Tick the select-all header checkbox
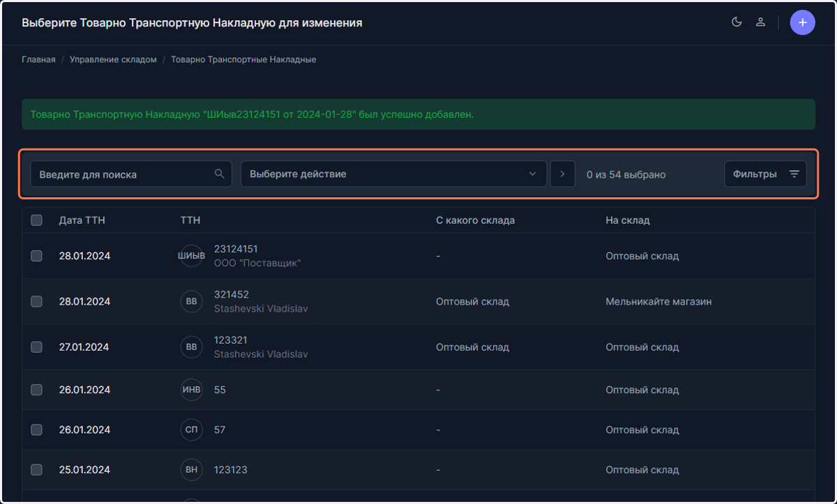837x504 pixels. click(36, 220)
